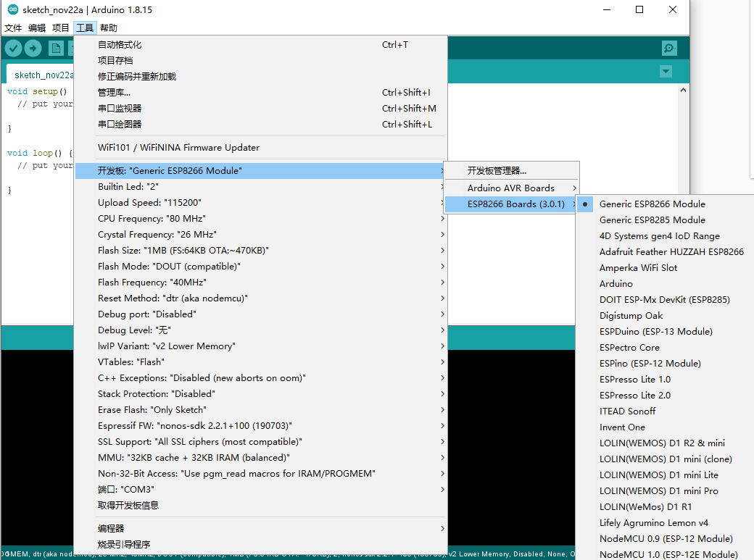Expand the MMU submenu

261,457
